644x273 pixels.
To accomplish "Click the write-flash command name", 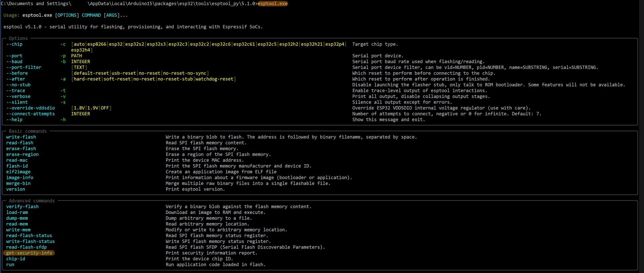I will point(21,137).
